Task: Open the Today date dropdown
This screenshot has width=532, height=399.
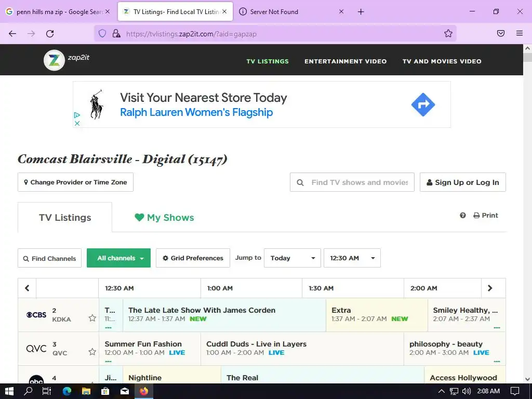Action: (292, 258)
